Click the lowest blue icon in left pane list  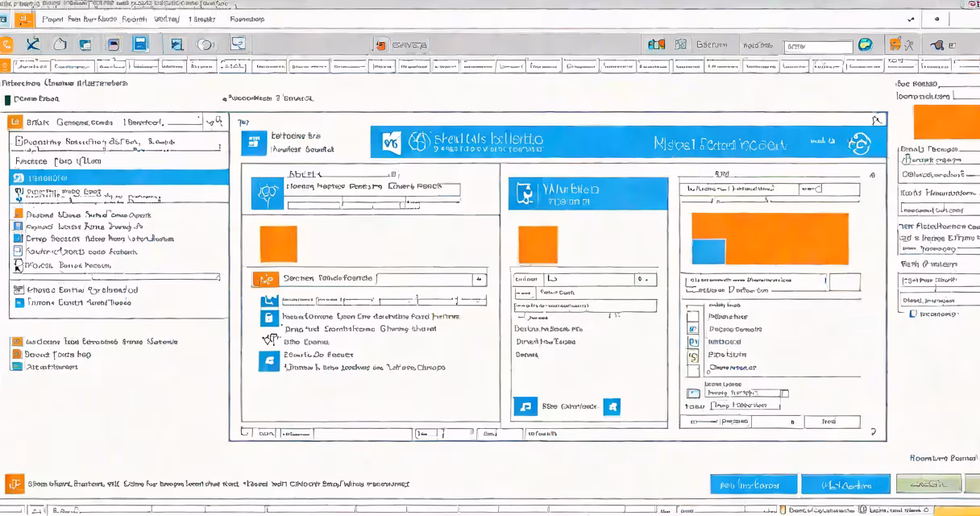(268, 362)
